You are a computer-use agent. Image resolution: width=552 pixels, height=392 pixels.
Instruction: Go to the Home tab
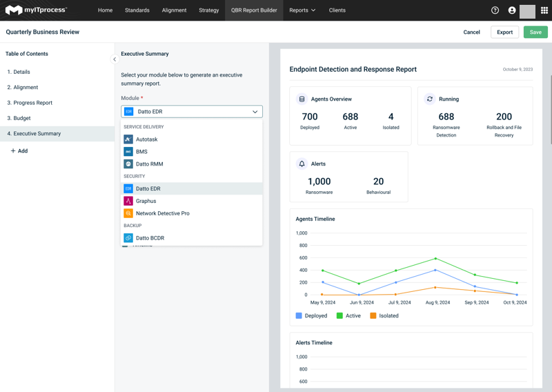coord(106,10)
